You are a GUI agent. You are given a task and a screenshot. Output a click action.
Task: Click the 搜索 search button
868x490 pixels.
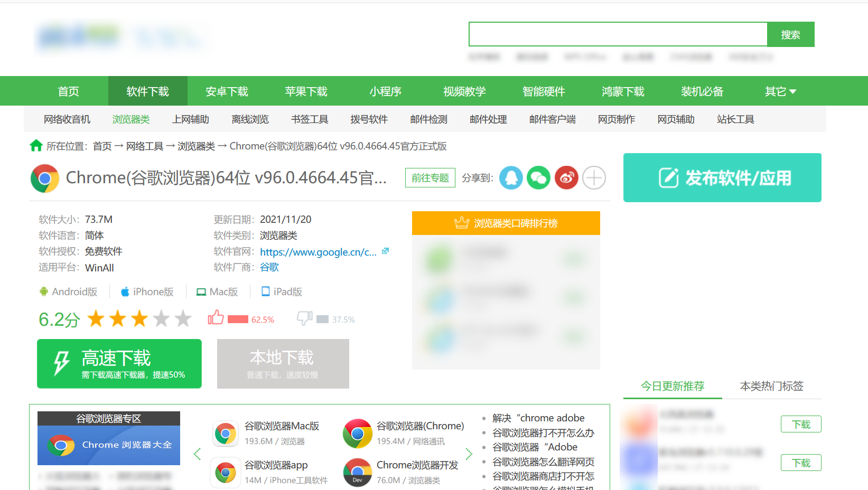[790, 34]
